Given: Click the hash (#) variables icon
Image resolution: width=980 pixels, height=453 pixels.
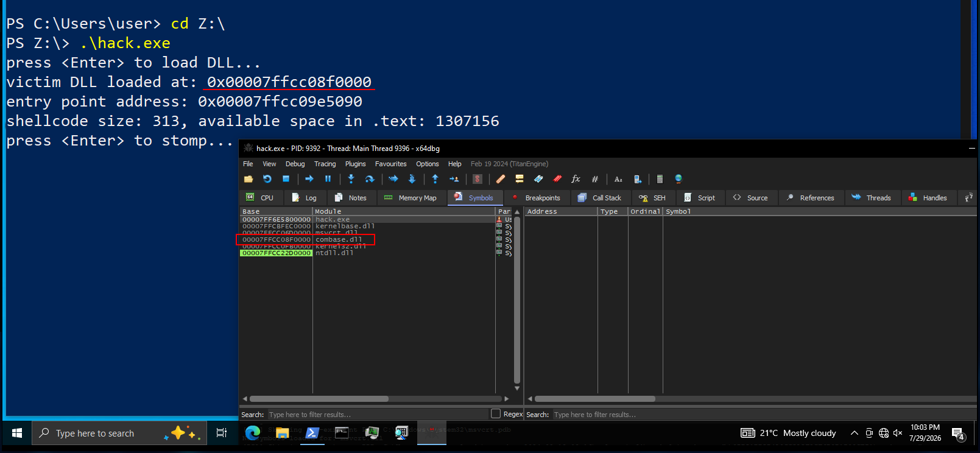Looking at the screenshot, I should coord(594,179).
